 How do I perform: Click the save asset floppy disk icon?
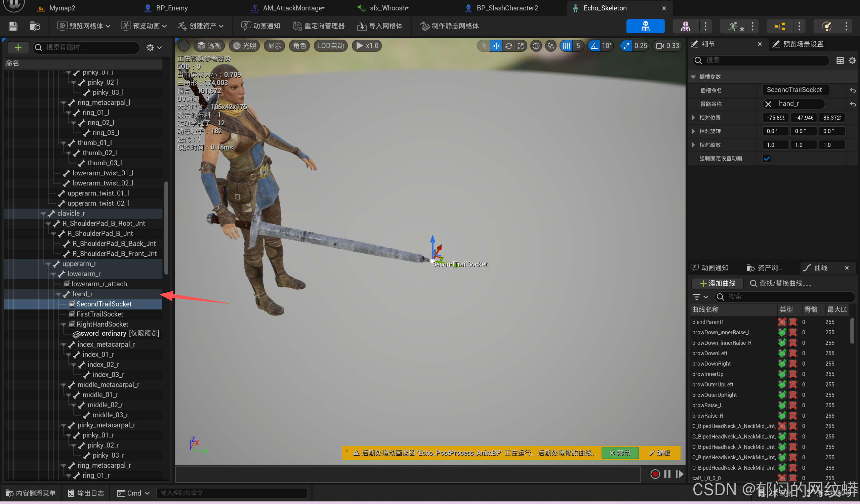coord(13,26)
